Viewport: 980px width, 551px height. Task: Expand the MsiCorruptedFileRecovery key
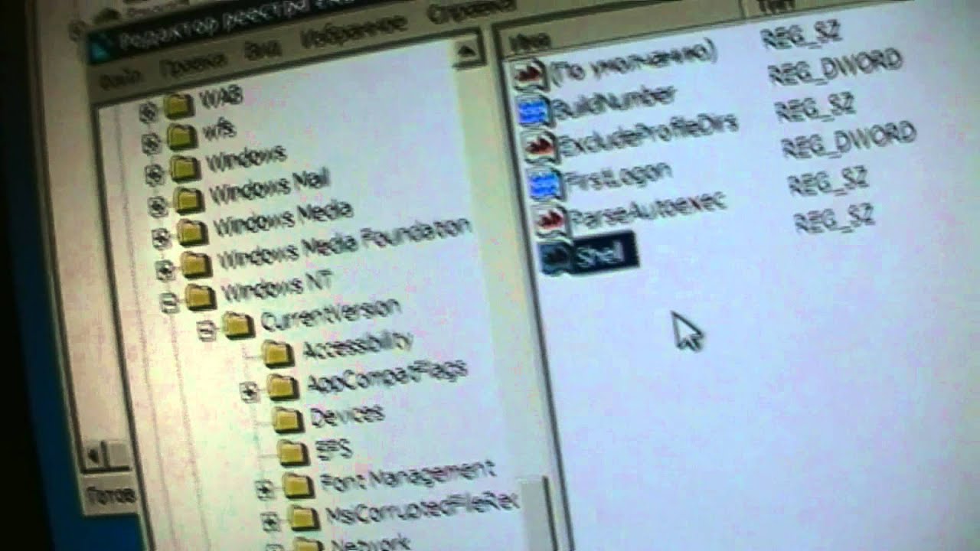[x=269, y=523]
